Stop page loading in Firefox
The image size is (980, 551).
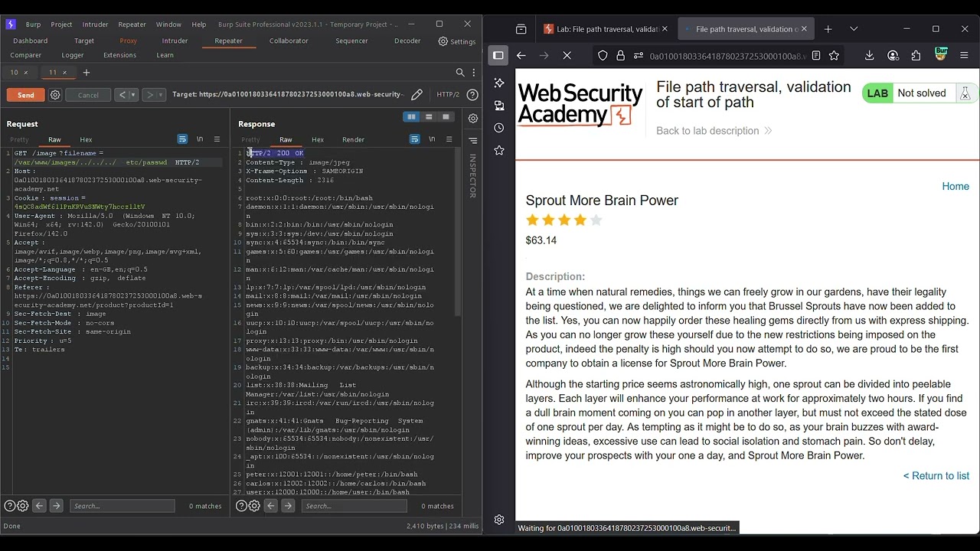[x=567, y=56]
